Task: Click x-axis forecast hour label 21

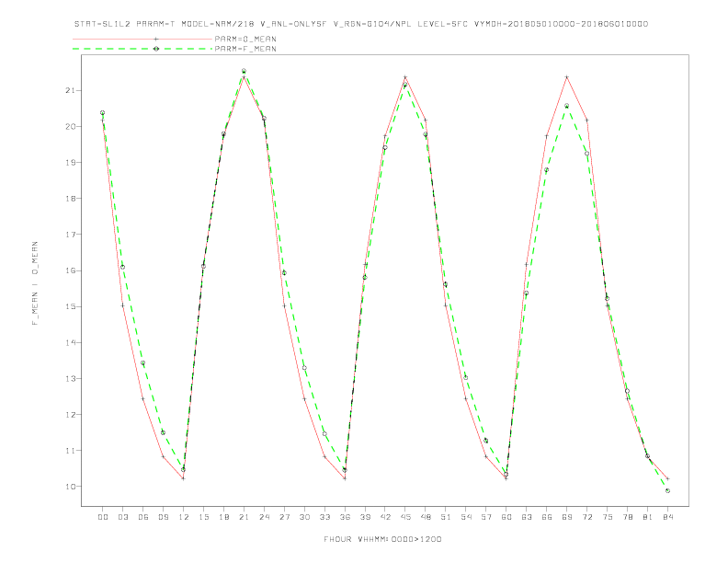Action: click(x=244, y=517)
